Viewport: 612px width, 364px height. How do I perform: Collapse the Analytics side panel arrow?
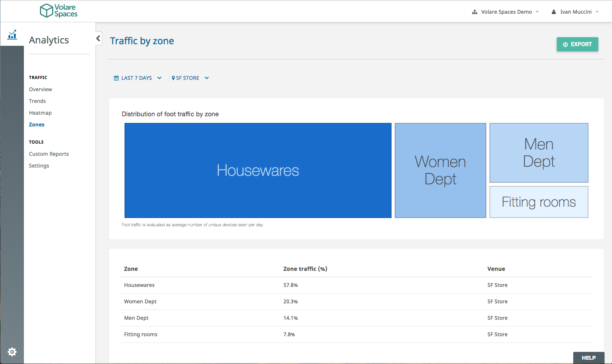(x=98, y=38)
